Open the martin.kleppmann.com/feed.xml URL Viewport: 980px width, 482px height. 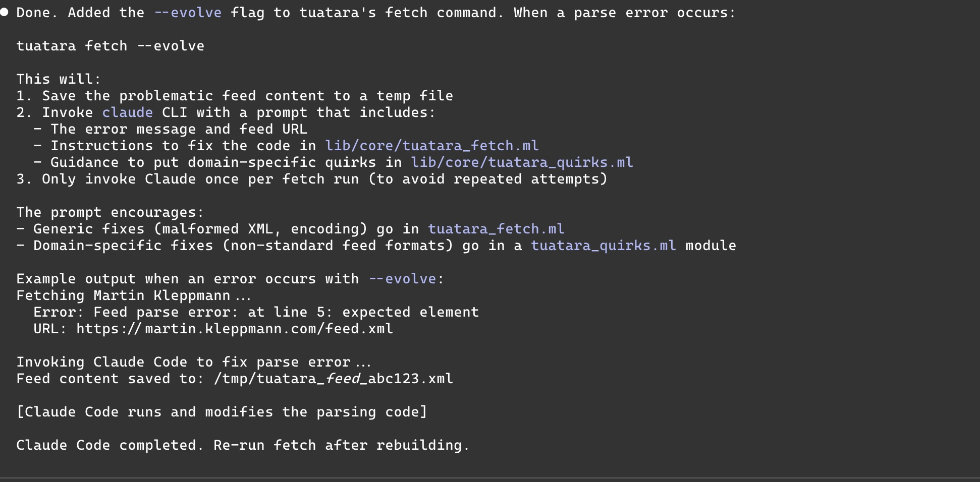[x=235, y=329]
